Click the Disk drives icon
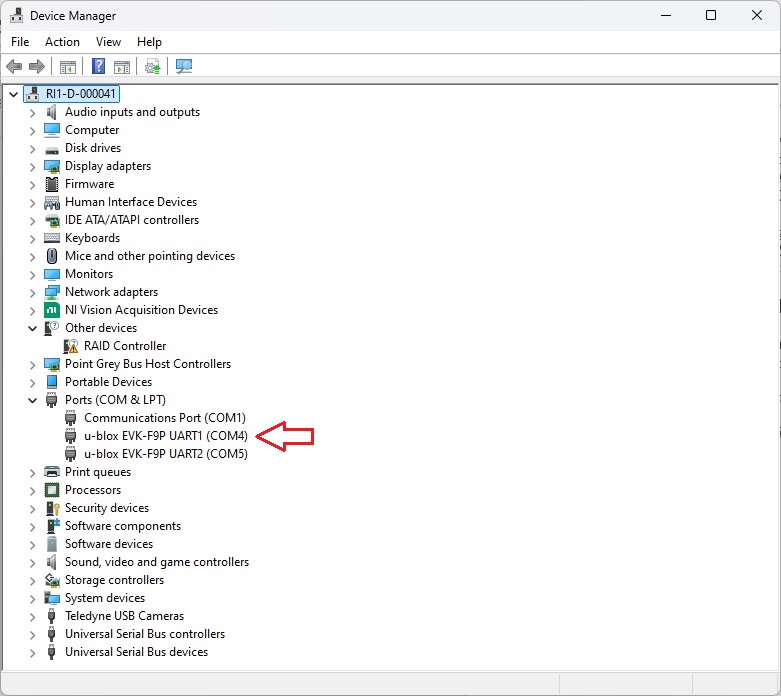 52,149
